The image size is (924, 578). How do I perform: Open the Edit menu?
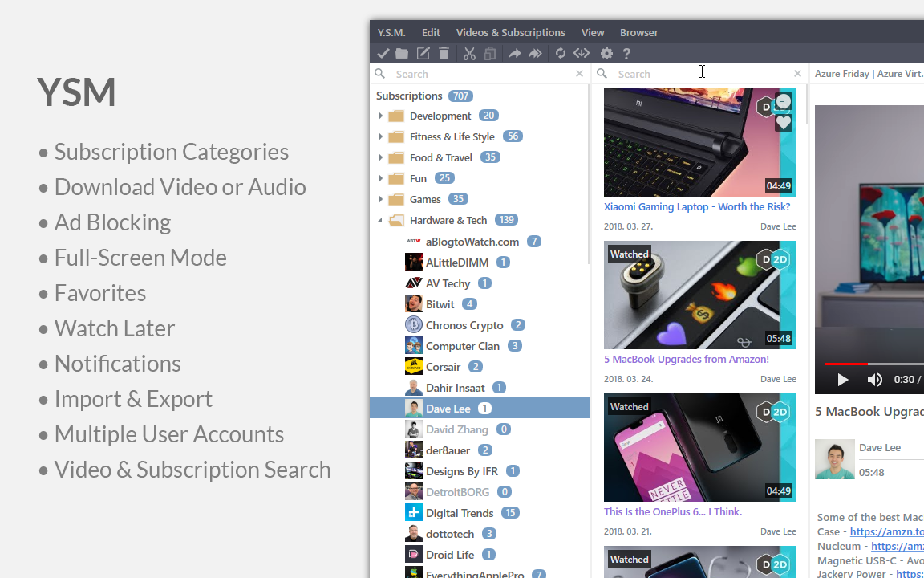coord(431,32)
